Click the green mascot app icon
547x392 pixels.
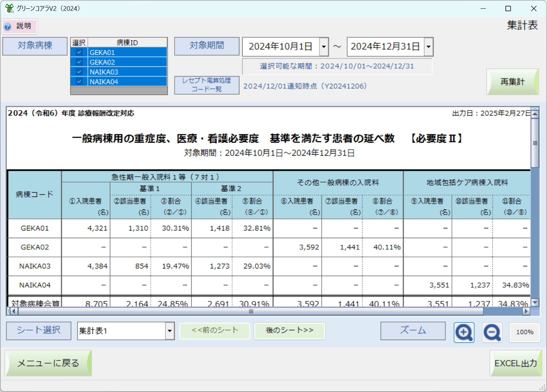click(9, 8)
